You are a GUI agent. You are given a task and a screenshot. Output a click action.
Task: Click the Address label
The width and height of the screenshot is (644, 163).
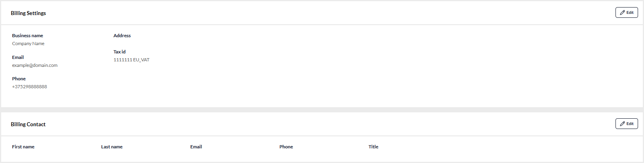pos(122,36)
